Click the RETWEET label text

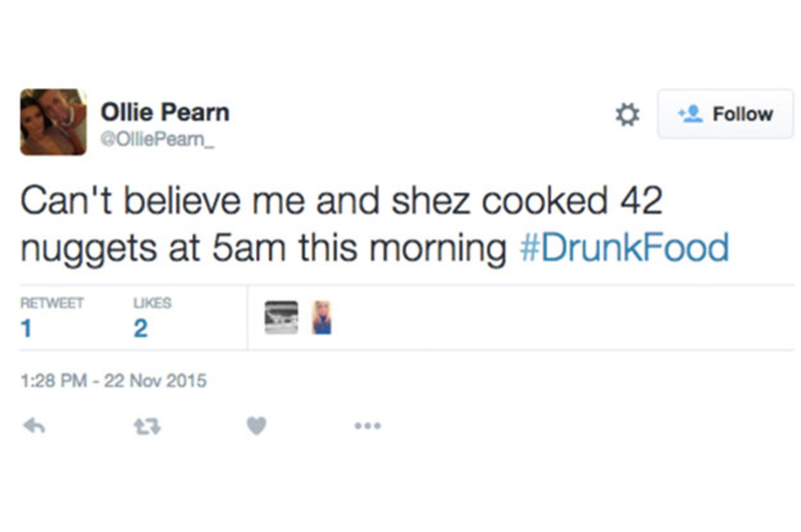tap(52, 303)
